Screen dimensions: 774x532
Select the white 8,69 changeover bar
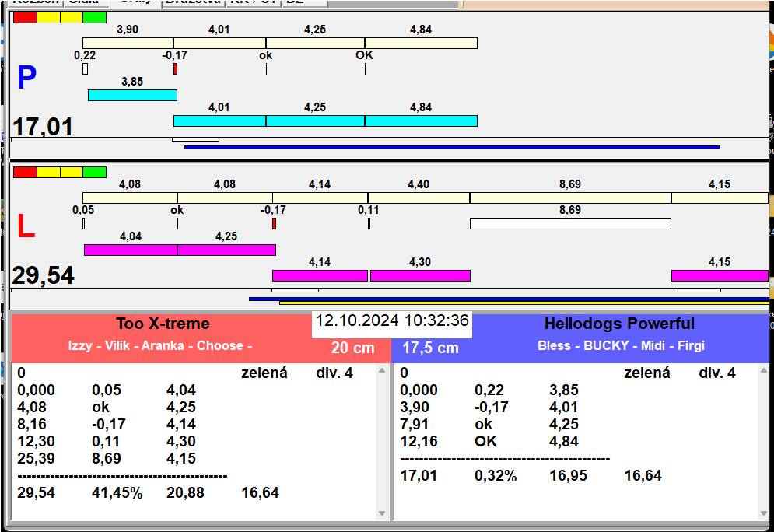(570, 223)
